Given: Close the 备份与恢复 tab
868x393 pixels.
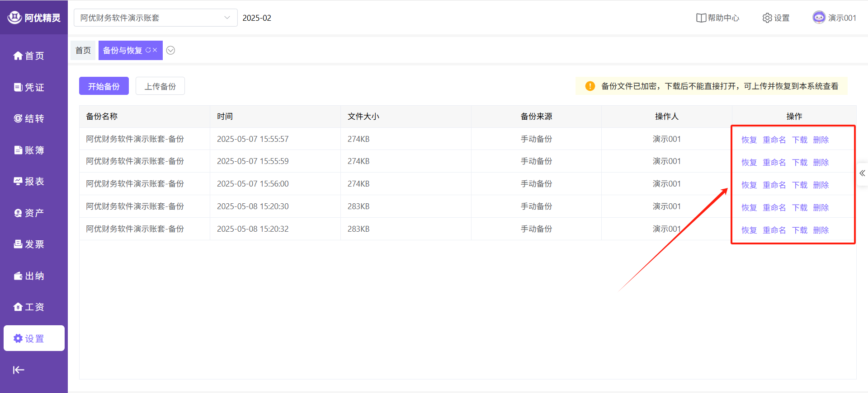Looking at the screenshot, I should (155, 50).
